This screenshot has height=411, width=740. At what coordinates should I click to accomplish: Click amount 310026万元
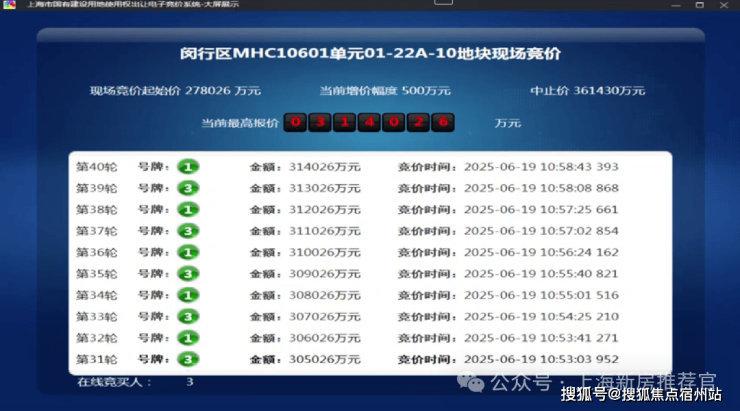point(325,252)
